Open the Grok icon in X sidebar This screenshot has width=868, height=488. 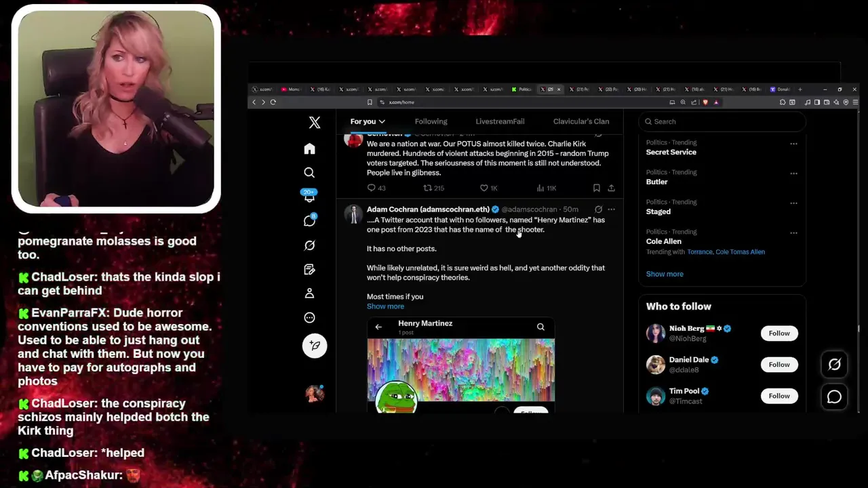309,245
